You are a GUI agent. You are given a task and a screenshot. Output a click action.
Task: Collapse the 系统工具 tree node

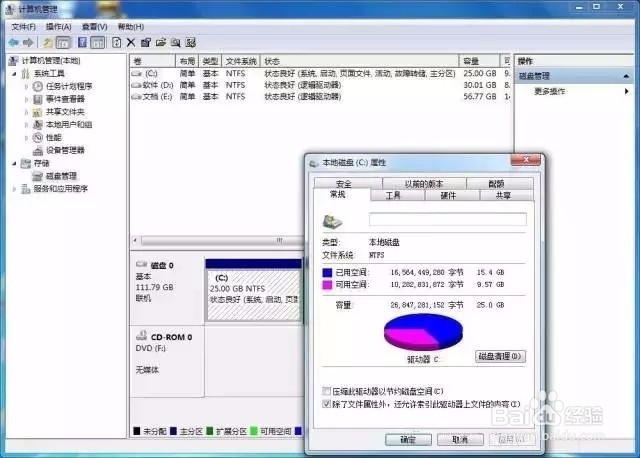(x=15, y=74)
